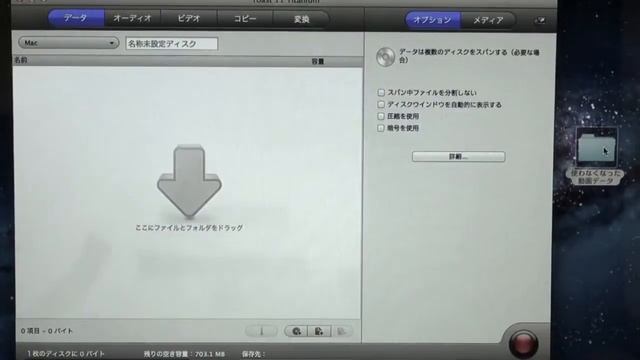Click the 容量 column header
The width and height of the screenshot is (640, 360).
click(x=318, y=61)
